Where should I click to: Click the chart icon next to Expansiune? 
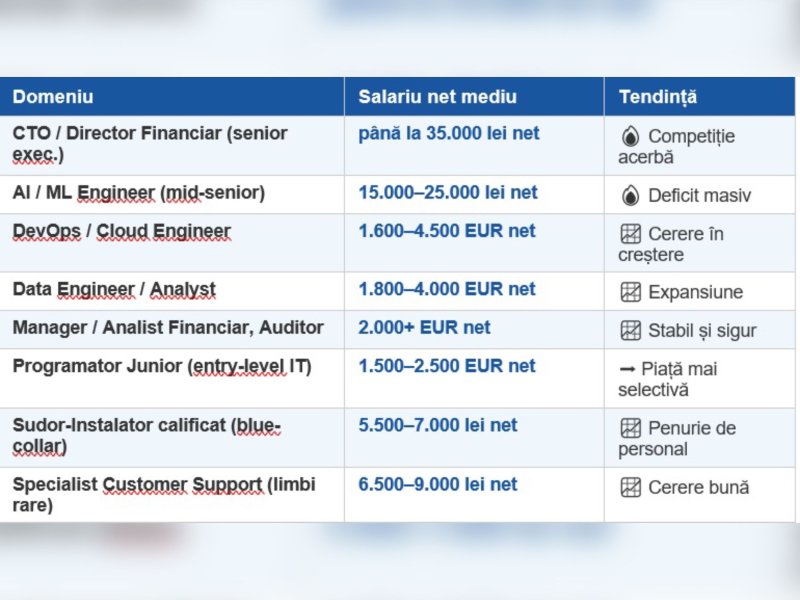tap(630, 293)
